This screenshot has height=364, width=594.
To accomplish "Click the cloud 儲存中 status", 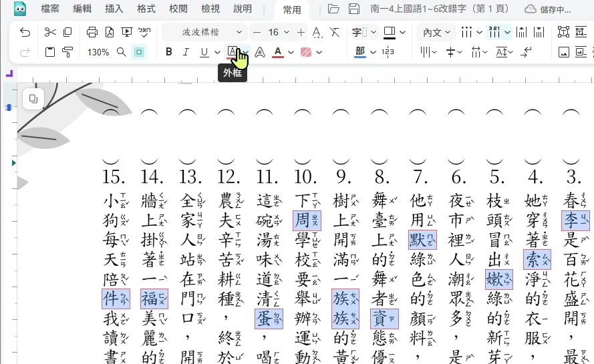I will coord(548,9).
